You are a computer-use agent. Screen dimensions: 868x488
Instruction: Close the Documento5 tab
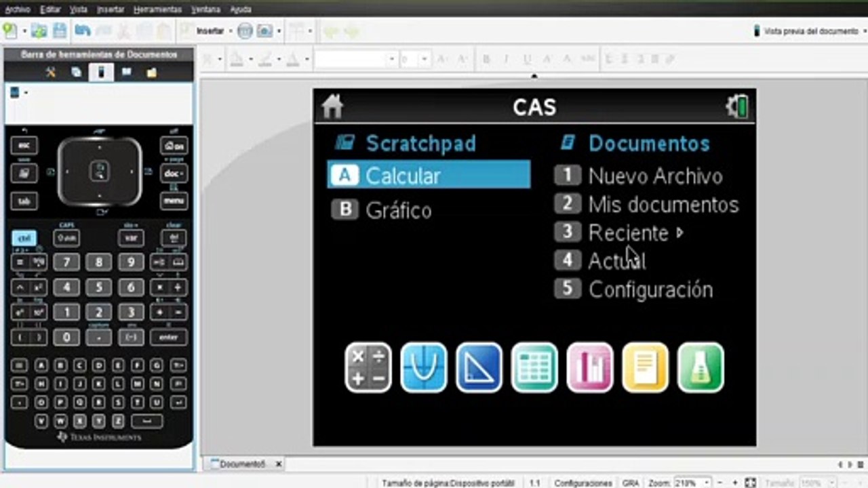(x=278, y=464)
